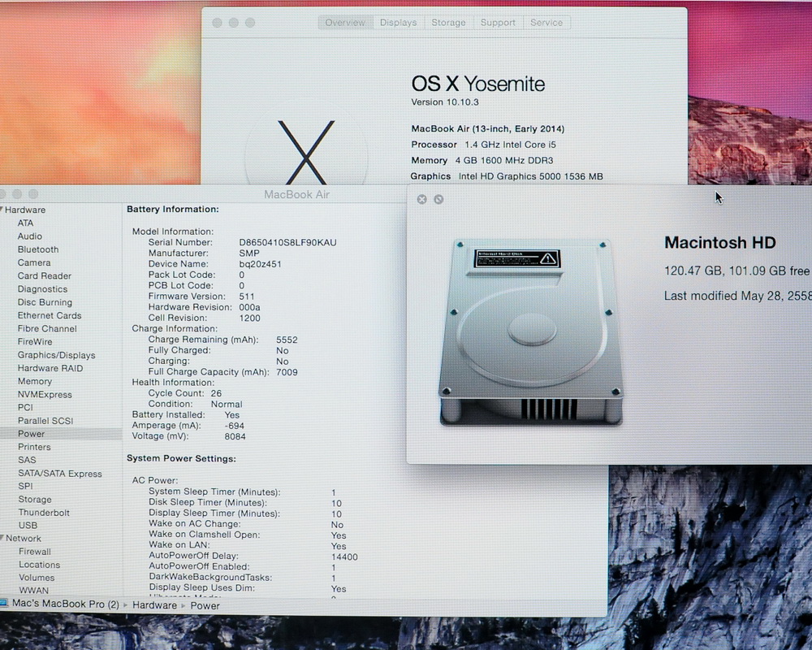
Task: Select WWAN under Network
Action: click(x=33, y=591)
